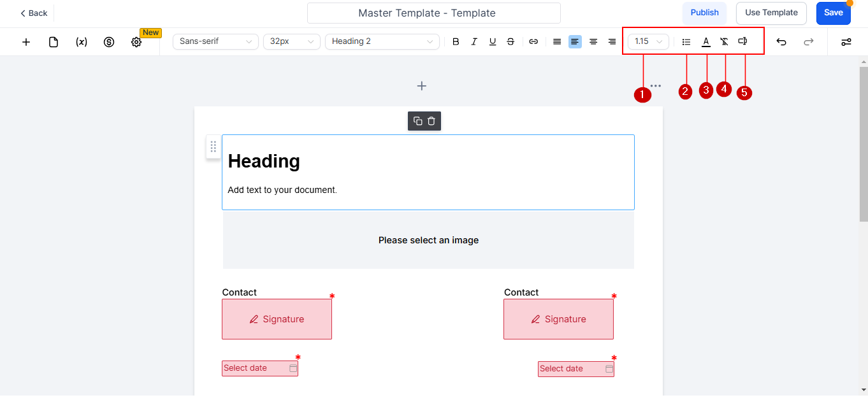Insert a hyperlink with link icon
Viewport: 868px width, 407px height.
pos(534,41)
